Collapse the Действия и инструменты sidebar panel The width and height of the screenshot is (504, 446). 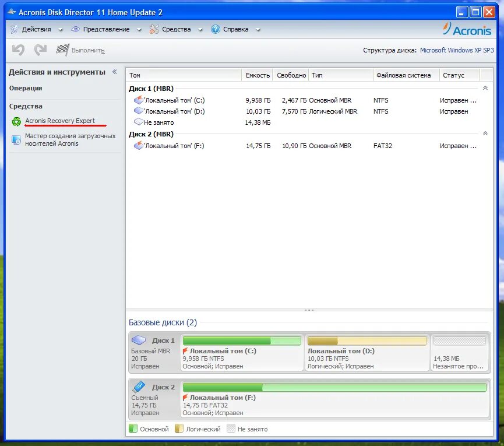point(114,72)
